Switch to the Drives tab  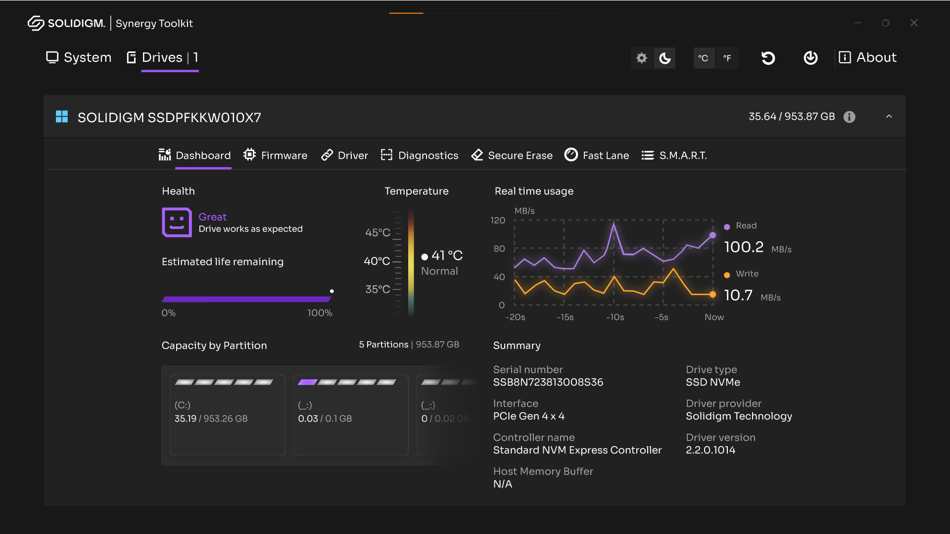point(162,58)
